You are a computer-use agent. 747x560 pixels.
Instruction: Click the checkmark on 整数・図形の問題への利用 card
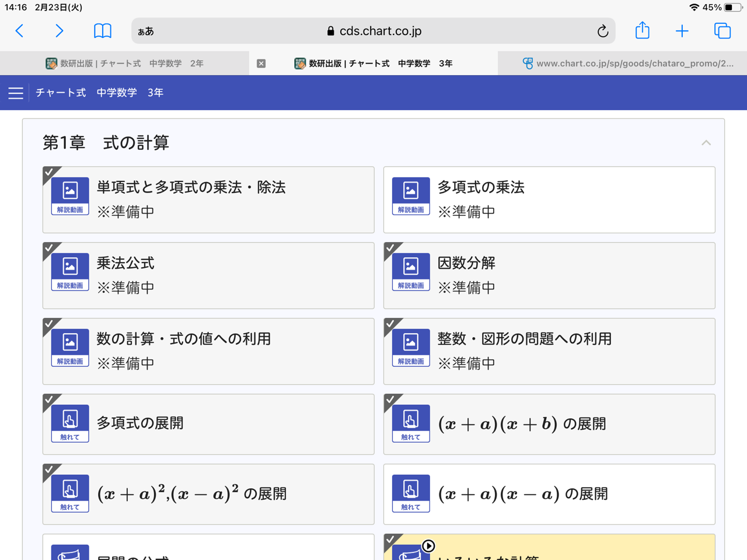(x=390, y=323)
